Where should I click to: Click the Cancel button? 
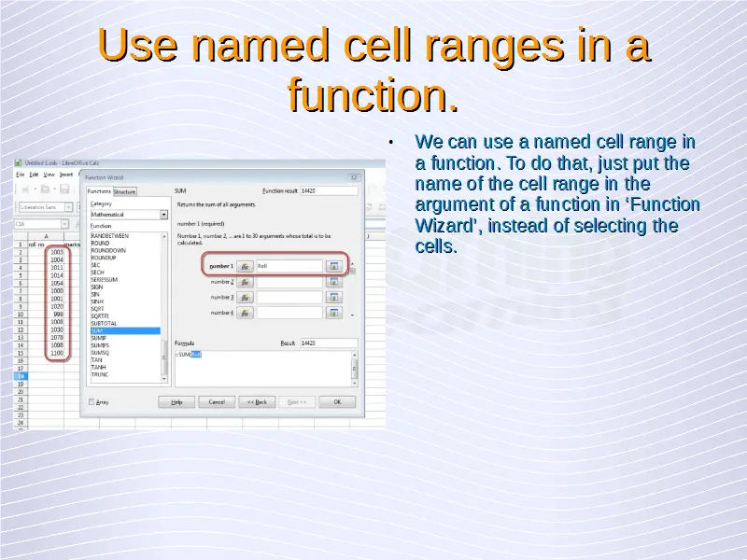(216, 402)
